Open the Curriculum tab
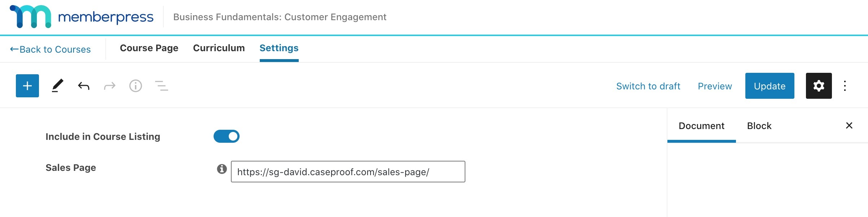Screen dimensions: 868x217 pyautogui.click(x=219, y=48)
